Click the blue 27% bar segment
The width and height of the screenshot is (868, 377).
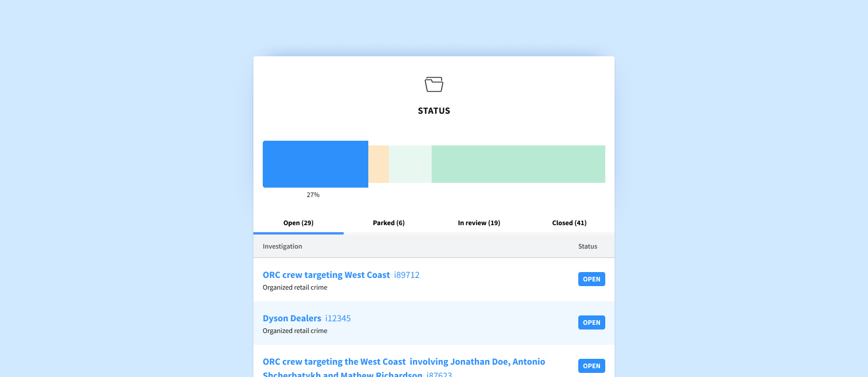click(x=315, y=164)
